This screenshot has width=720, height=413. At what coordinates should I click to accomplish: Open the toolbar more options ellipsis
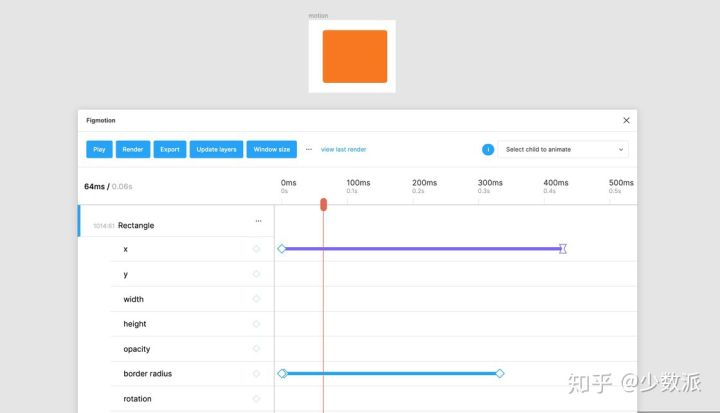coord(309,149)
